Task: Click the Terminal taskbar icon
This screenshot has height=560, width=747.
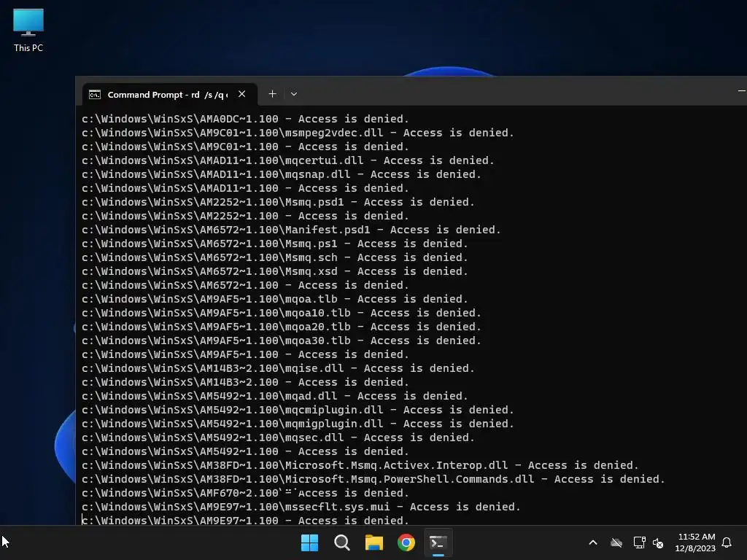Action: pos(438,542)
